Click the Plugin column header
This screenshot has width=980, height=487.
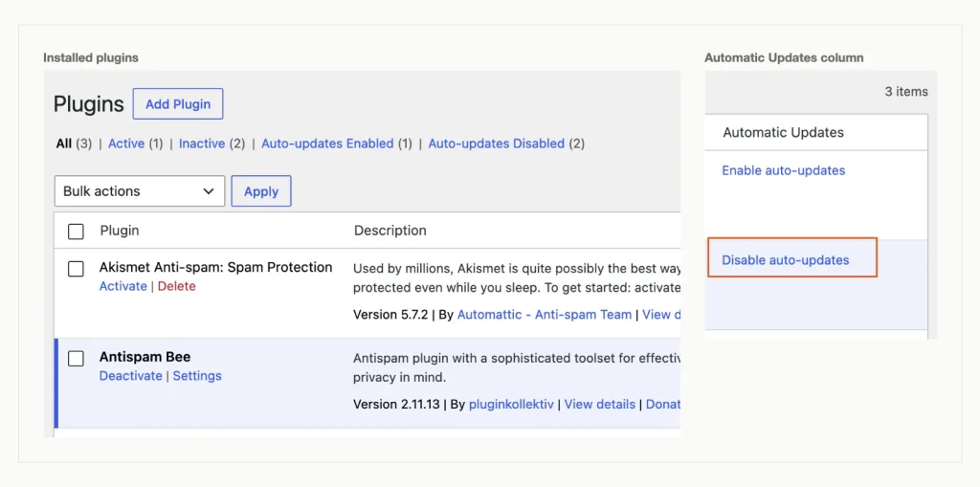(x=120, y=231)
